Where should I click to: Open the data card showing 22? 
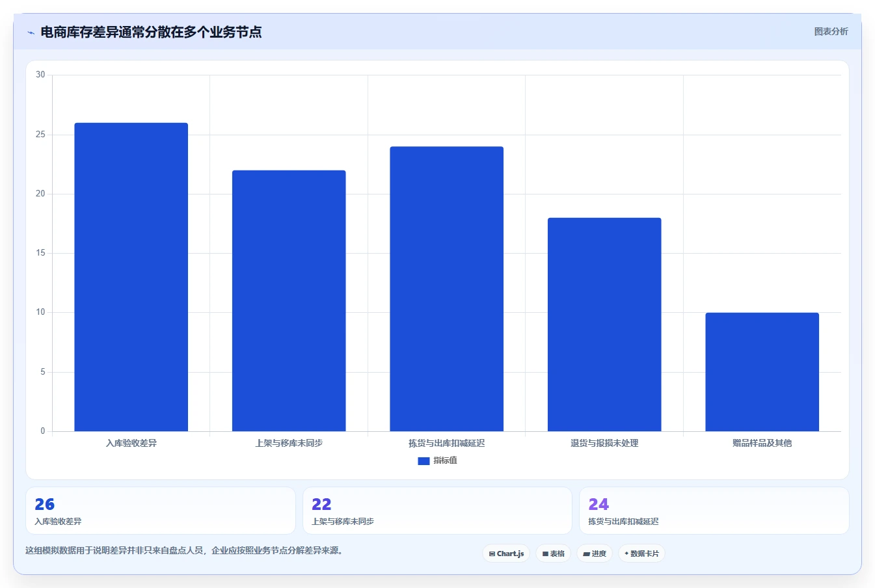[x=437, y=511]
